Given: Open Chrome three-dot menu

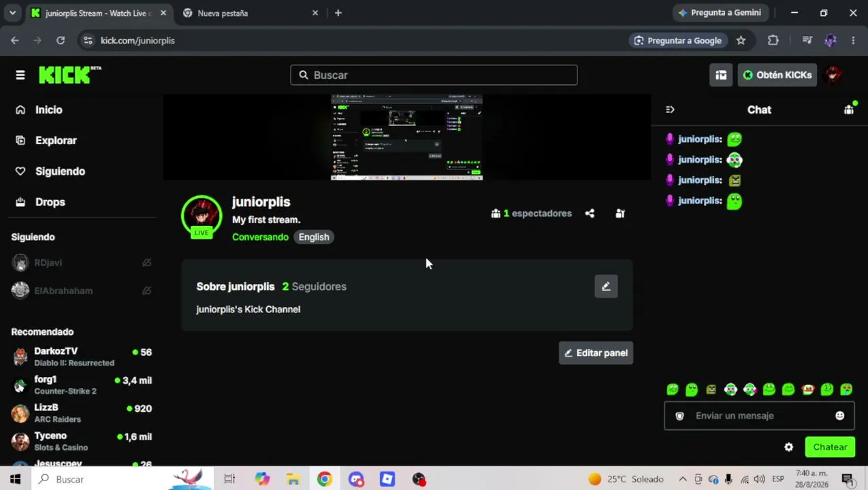Looking at the screenshot, I should coord(853,41).
